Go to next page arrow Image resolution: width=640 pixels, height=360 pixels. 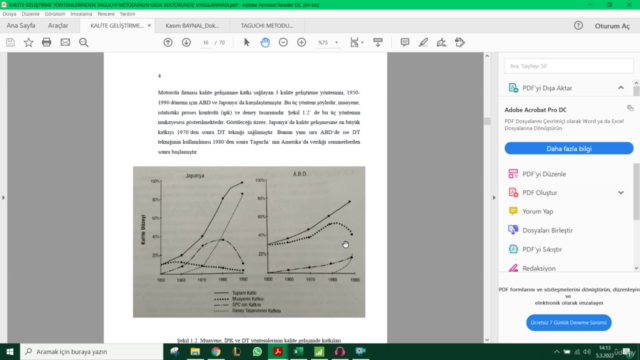click(x=186, y=42)
